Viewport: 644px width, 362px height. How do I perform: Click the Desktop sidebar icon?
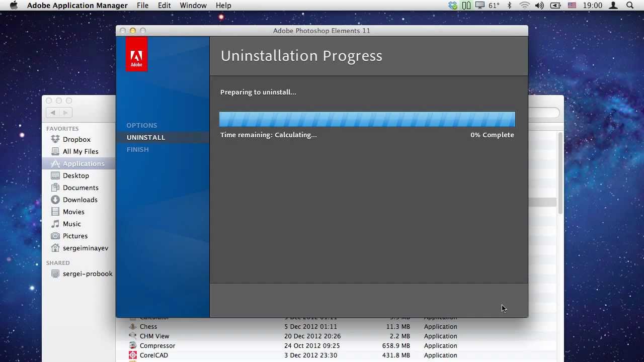[55, 175]
